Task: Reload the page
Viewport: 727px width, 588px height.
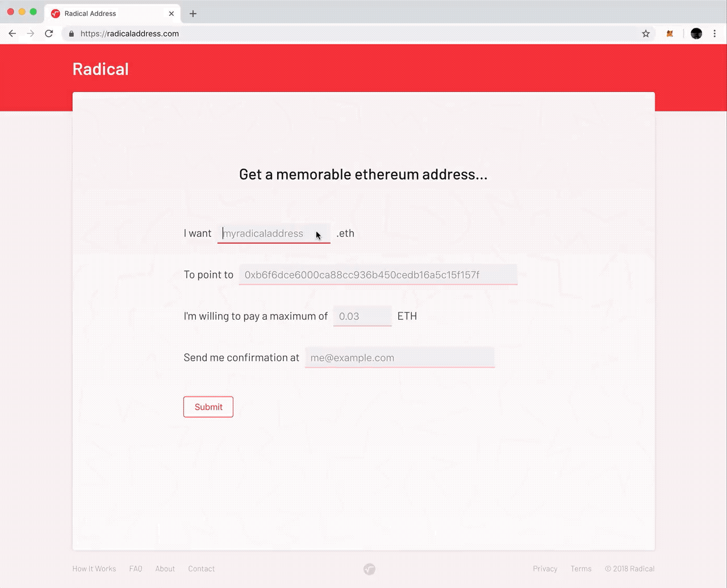Action: pos(49,34)
